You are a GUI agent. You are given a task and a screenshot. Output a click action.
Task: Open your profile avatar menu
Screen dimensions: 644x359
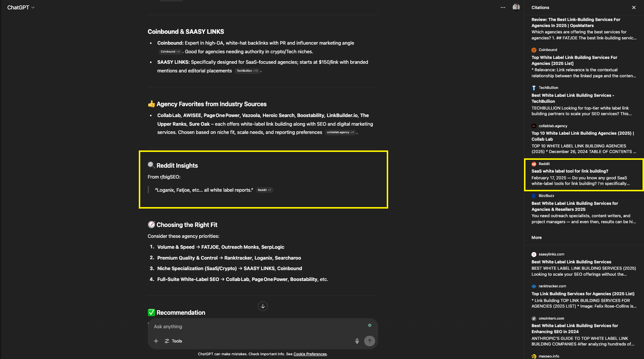(x=516, y=7)
